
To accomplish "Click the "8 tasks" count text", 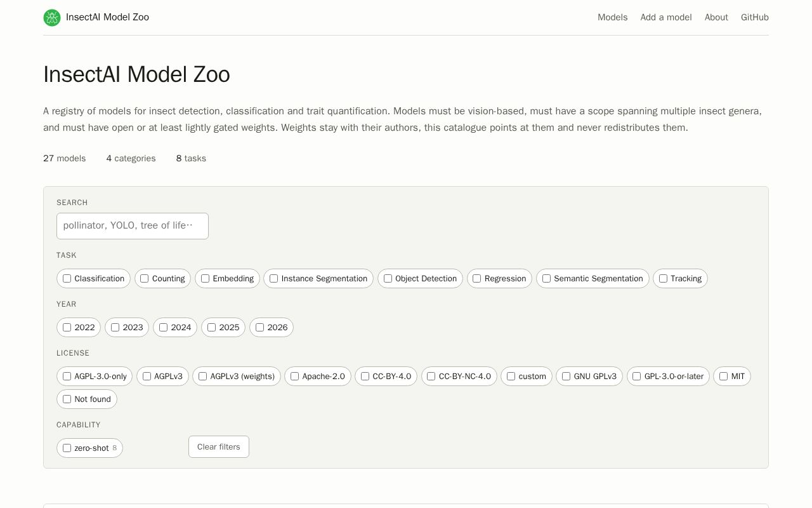I will click(x=191, y=159).
